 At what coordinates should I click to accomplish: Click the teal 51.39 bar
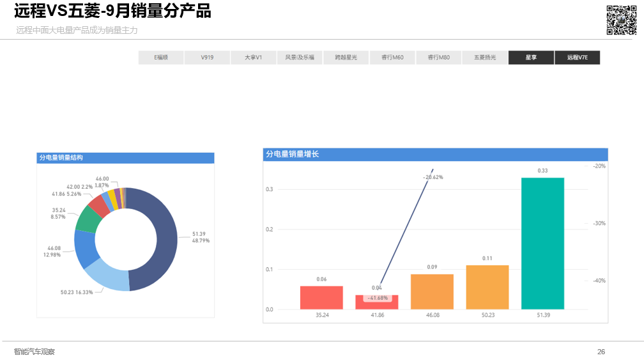(x=542, y=243)
